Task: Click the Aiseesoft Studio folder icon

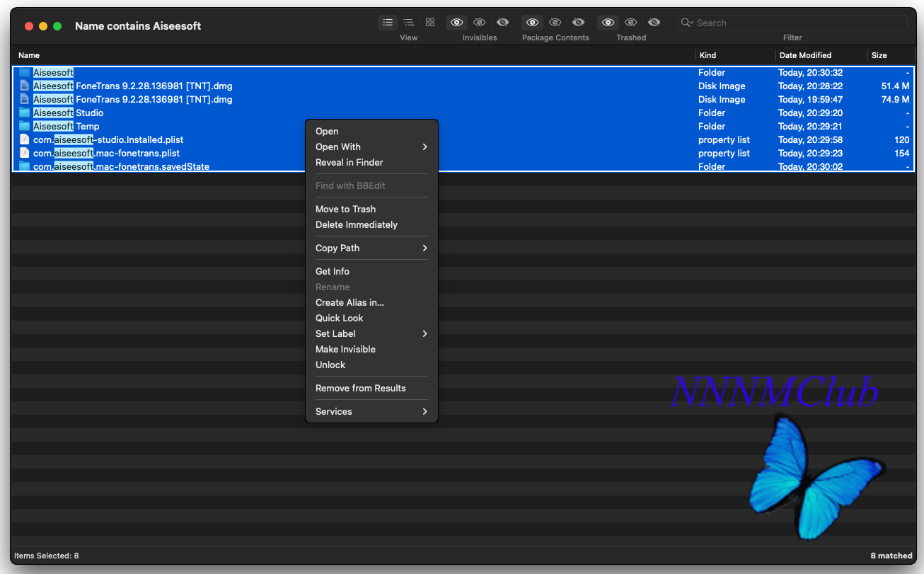Action: [25, 113]
